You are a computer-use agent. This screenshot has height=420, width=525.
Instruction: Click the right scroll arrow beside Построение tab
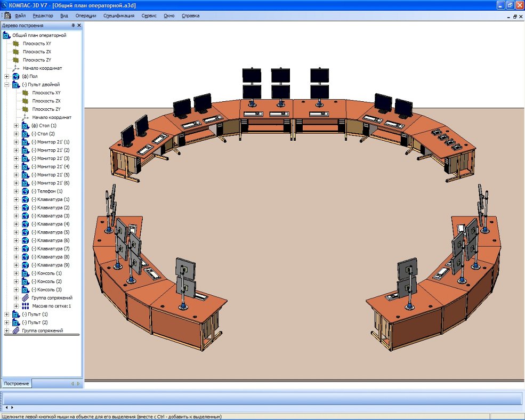click(x=78, y=383)
